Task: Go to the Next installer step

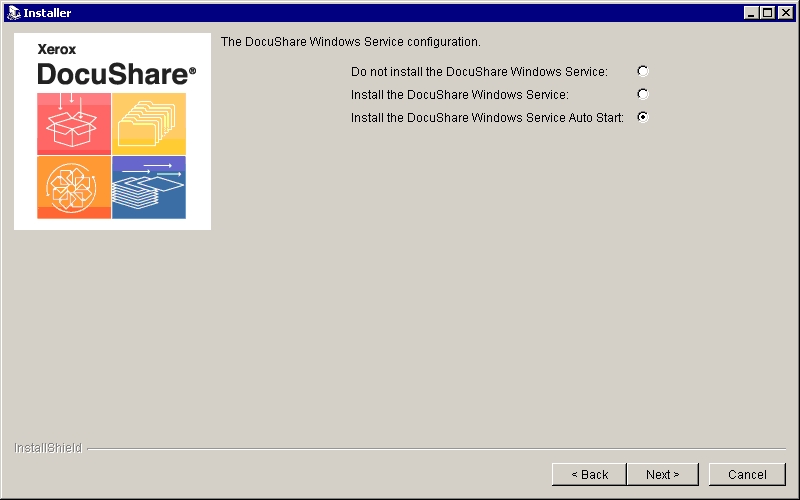Action: click(x=662, y=474)
